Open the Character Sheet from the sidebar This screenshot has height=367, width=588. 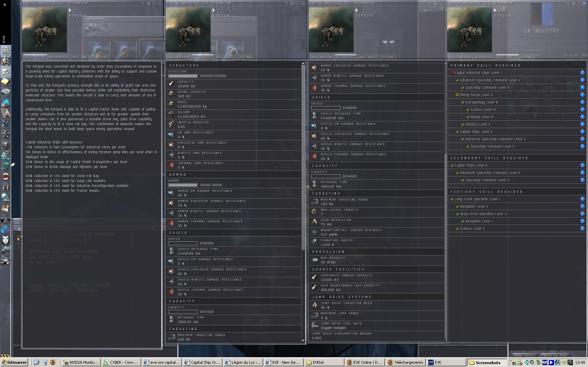[x=6, y=51]
